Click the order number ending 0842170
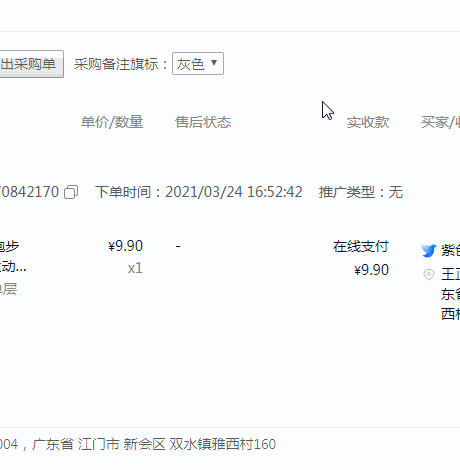This screenshot has width=460, height=470. pyautogui.click(x=29, y=192)
